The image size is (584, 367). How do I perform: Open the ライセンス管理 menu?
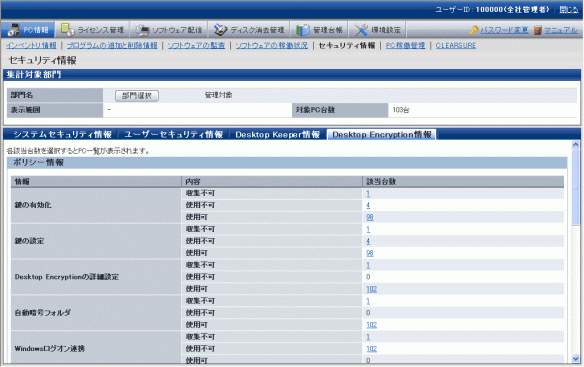pyautogui.click(x=101, y=30)
